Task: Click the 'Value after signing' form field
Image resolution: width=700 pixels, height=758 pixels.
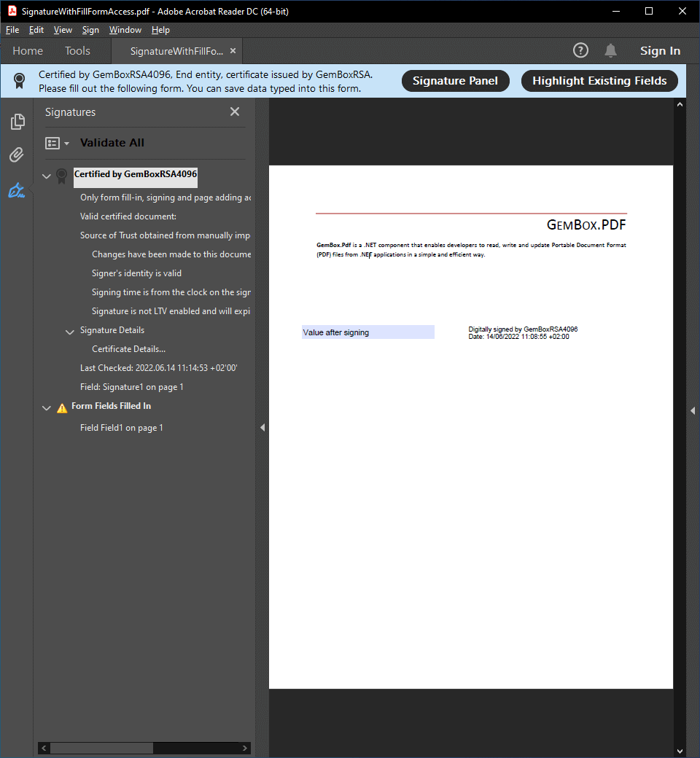Action: [x=367, y=332]
